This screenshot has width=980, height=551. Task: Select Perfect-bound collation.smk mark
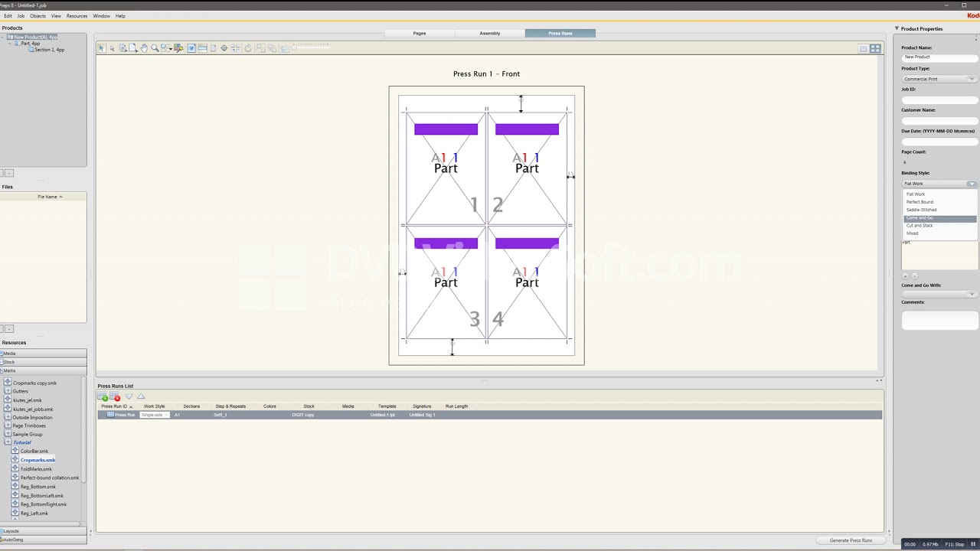[x=50, y=478]
